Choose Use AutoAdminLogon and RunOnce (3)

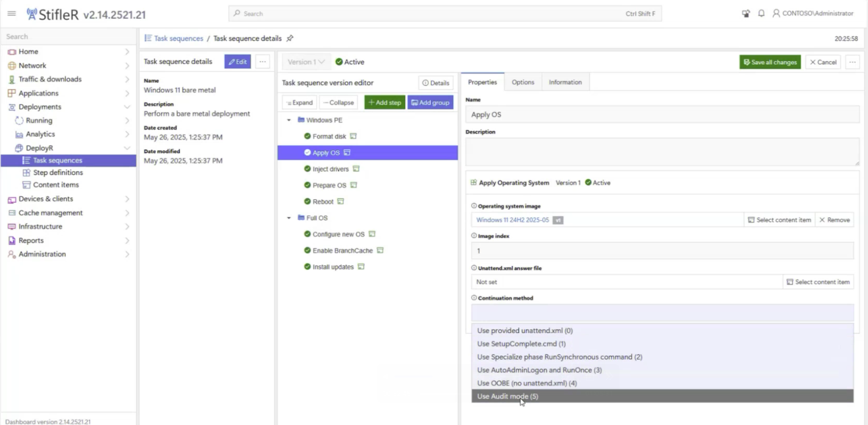[x=662, y=370]
